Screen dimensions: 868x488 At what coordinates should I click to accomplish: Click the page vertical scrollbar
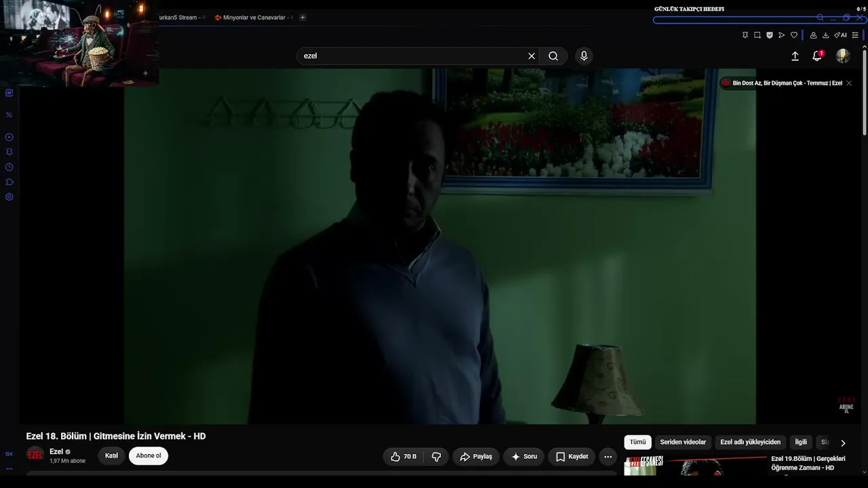(865, 91)
